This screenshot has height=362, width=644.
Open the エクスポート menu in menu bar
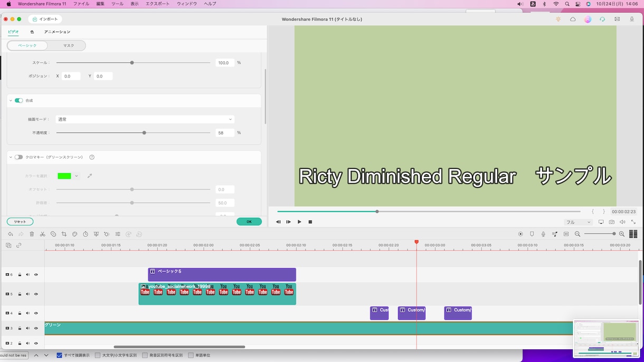click(157, 4)
